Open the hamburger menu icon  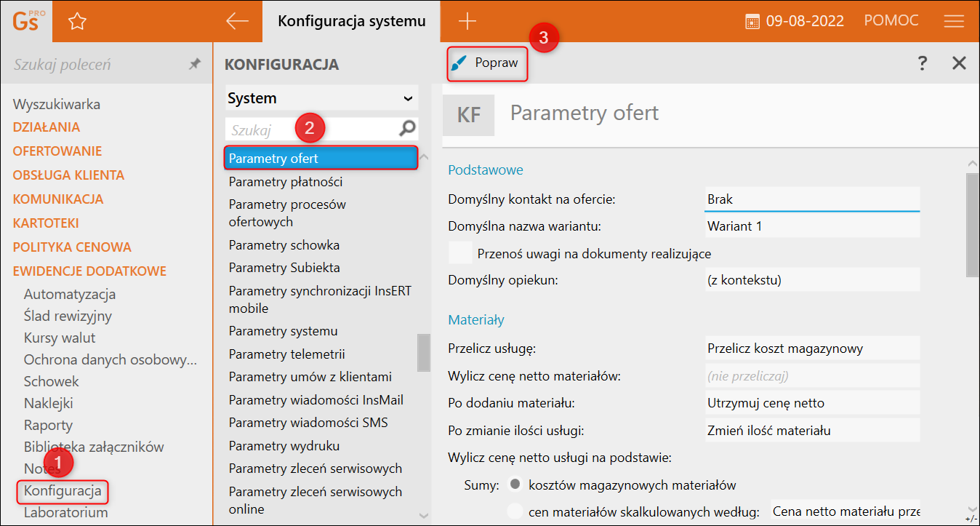pyautogui.click(x=954, y=21)
